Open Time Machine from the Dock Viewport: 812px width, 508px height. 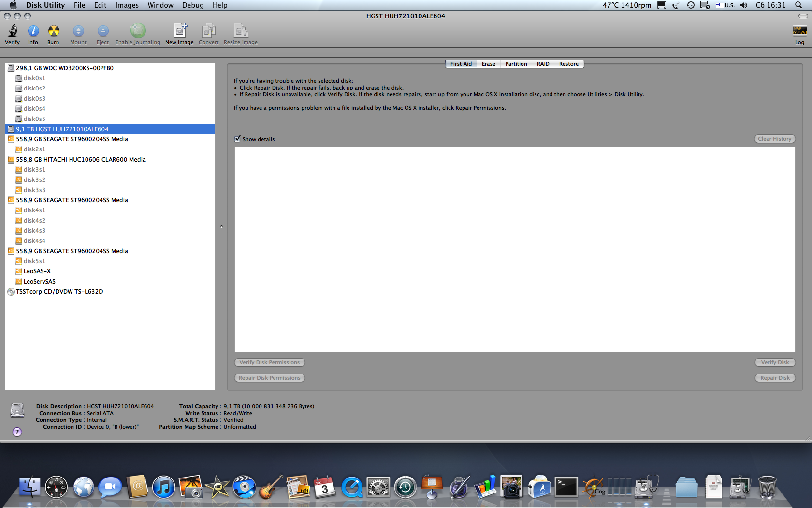click(405, 487)
